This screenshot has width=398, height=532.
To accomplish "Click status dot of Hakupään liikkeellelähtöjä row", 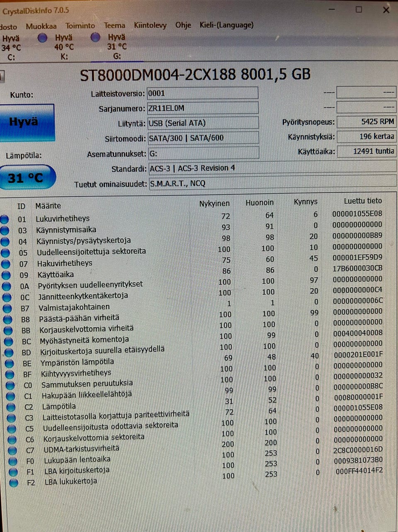I will coord(10,396).
